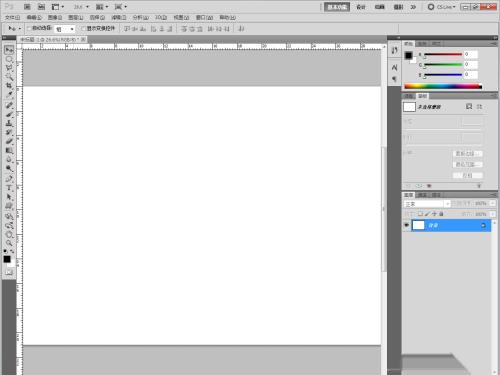Show more workspaces with the double-arrow button

pyautogui.click(x=413, y=7)
